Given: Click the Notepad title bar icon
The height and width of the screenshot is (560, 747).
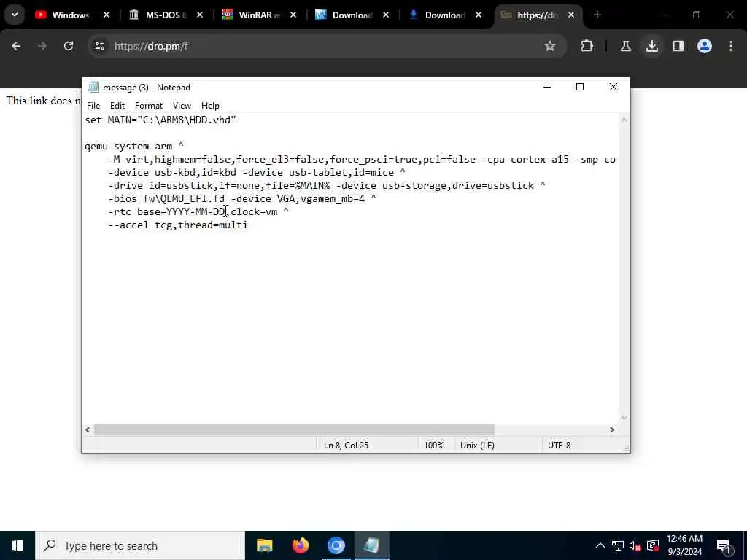Looking at the screenshot, I should (x=93, y=87).
